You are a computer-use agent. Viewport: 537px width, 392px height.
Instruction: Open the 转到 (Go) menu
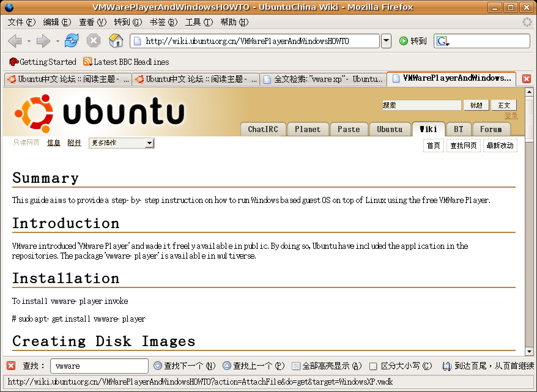pos(128,22)
